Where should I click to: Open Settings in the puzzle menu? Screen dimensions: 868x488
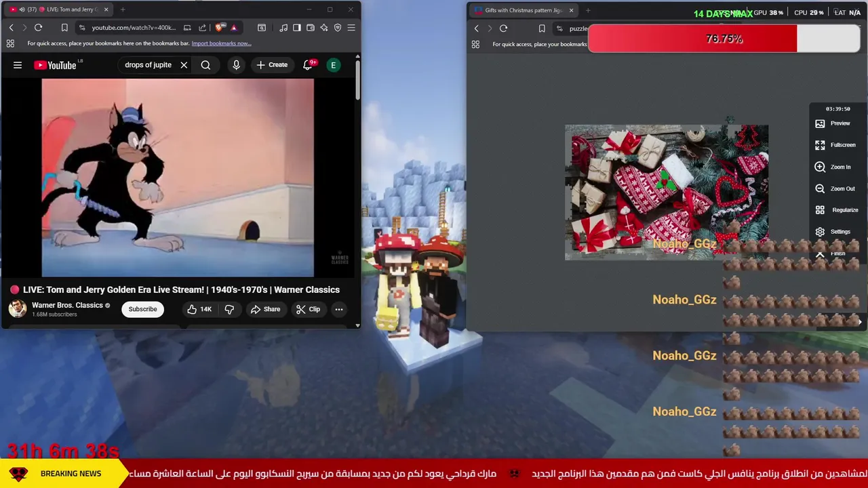[833, 232]
